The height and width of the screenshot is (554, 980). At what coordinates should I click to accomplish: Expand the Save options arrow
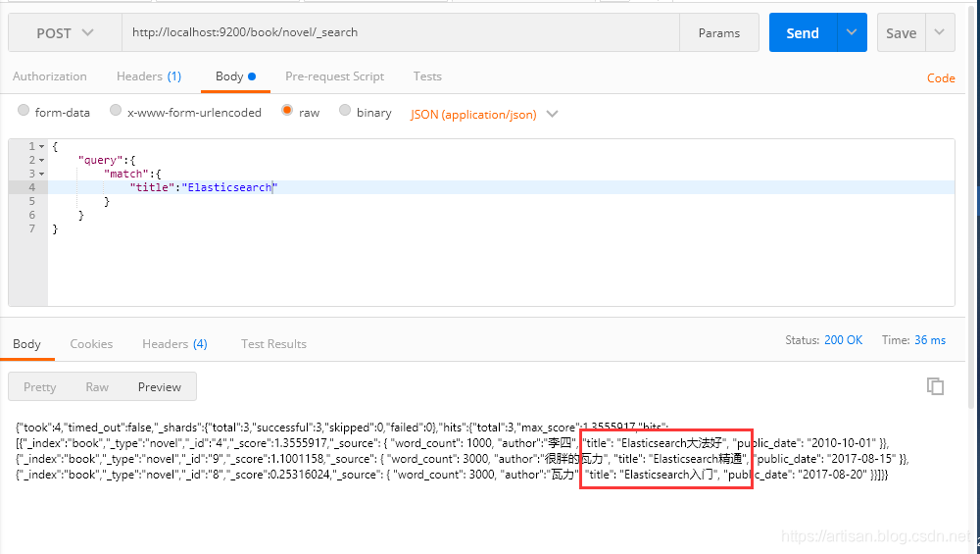click(940, 33)
